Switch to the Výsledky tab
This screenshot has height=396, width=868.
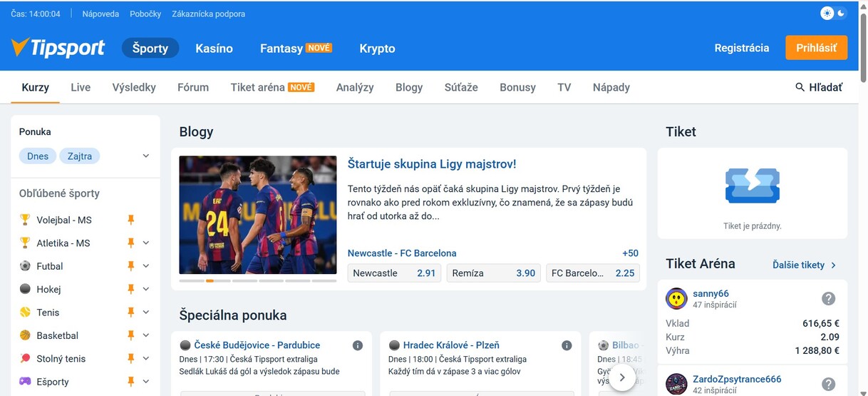tap(134, 87)
